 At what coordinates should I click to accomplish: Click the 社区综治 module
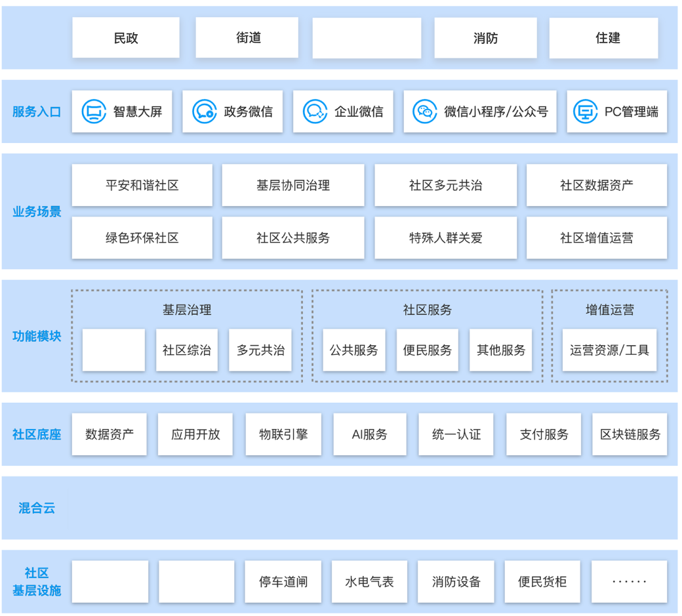tap(187, 350)
